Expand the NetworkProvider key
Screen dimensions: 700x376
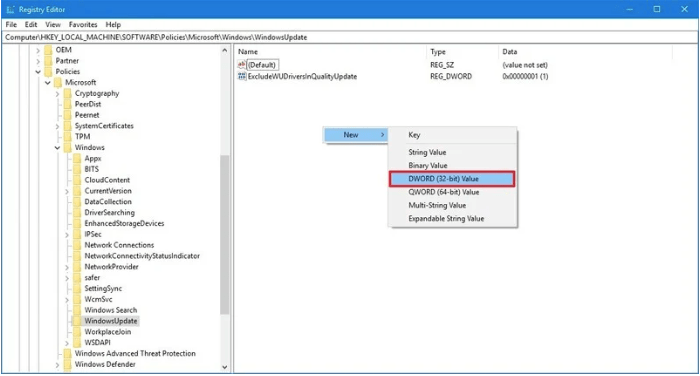(67, 267)
